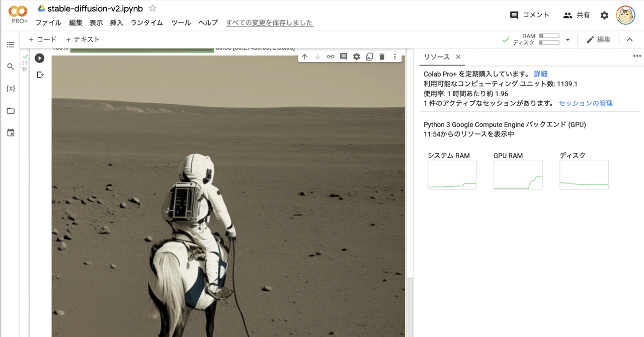Close the リソース panel

(458, 57)
